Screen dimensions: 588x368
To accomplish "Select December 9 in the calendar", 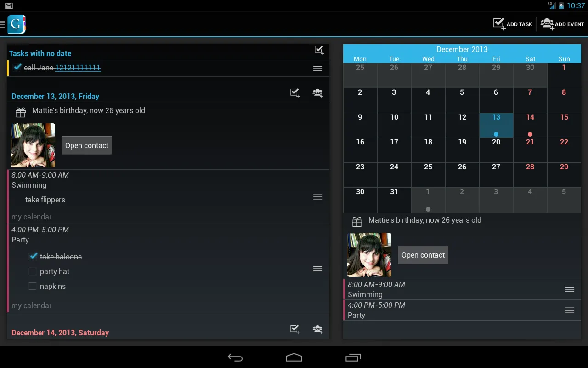I will (x=360, y=125).
